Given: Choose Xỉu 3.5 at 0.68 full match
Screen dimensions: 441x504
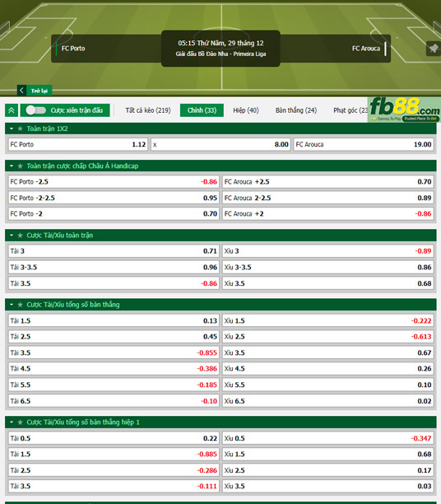Looking at the screenshot, I should pyautogui.click(x=328, y=283).
